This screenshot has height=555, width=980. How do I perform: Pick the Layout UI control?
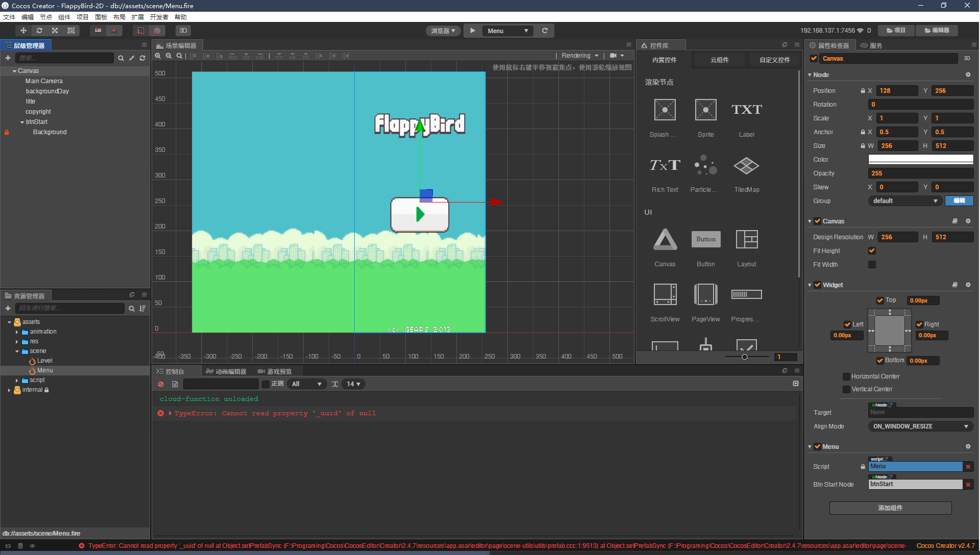point(746,248)
